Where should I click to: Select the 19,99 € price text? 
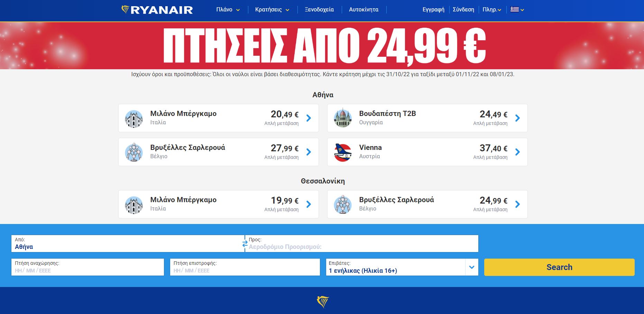(285, 200)
